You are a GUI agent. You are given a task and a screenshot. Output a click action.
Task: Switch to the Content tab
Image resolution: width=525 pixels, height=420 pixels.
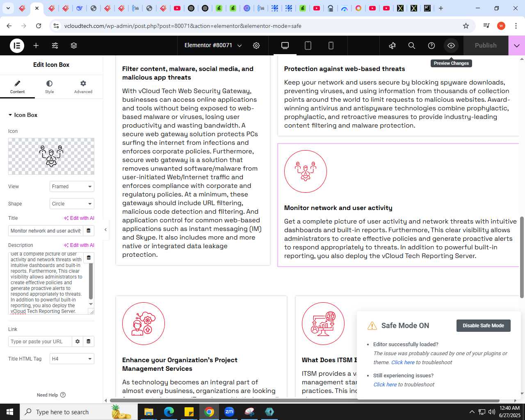pos(17,87)
